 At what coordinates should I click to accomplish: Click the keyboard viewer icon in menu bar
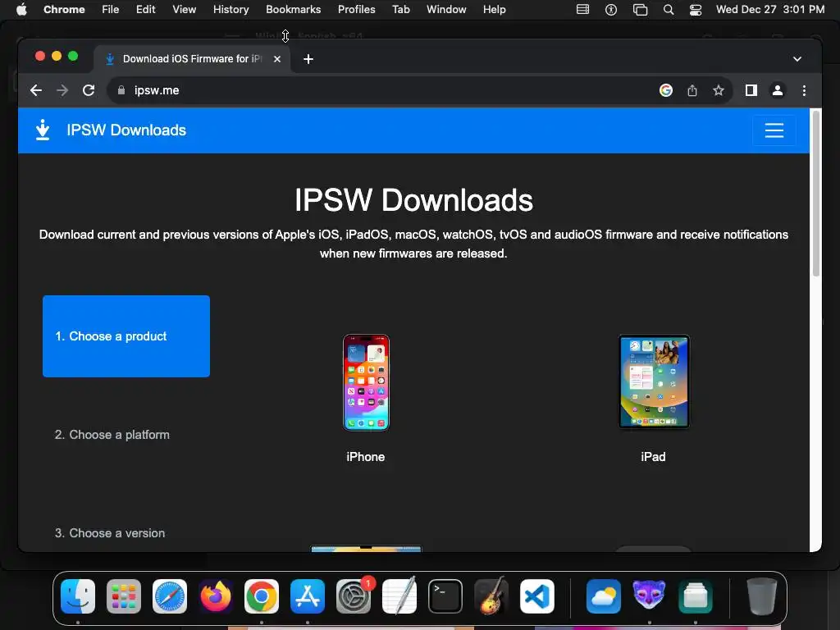pos(583,10)
